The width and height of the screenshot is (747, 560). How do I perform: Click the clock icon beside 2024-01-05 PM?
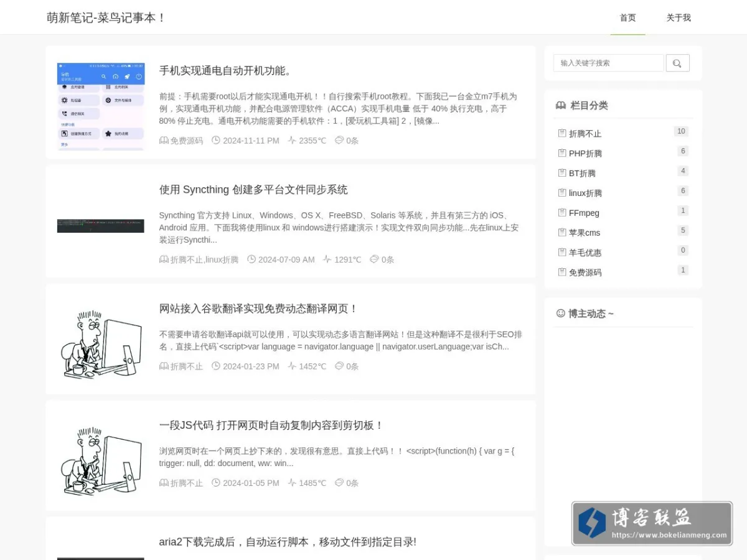[216, 483]
